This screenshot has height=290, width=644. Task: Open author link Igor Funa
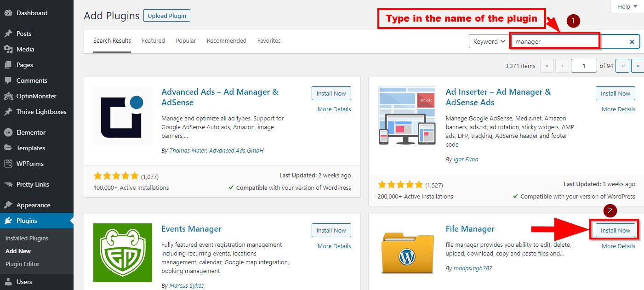[x=466, y=159]
